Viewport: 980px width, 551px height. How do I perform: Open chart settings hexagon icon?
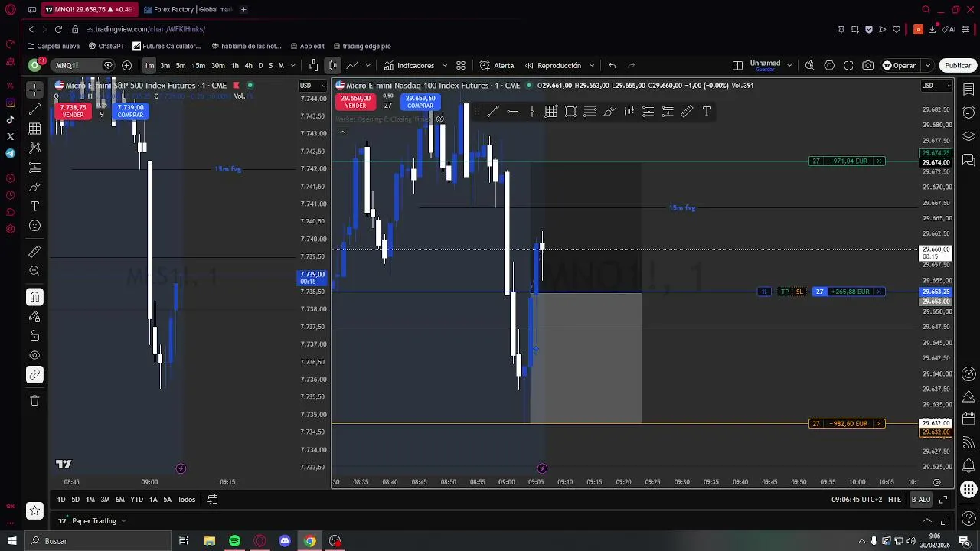(x=829, y=65)
